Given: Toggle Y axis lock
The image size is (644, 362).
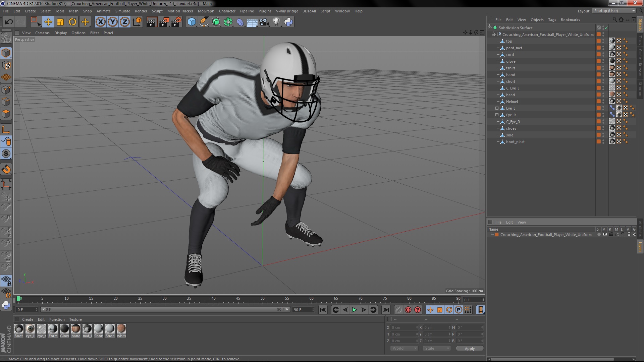Looking at the screenshot, I should pos(113,22).
